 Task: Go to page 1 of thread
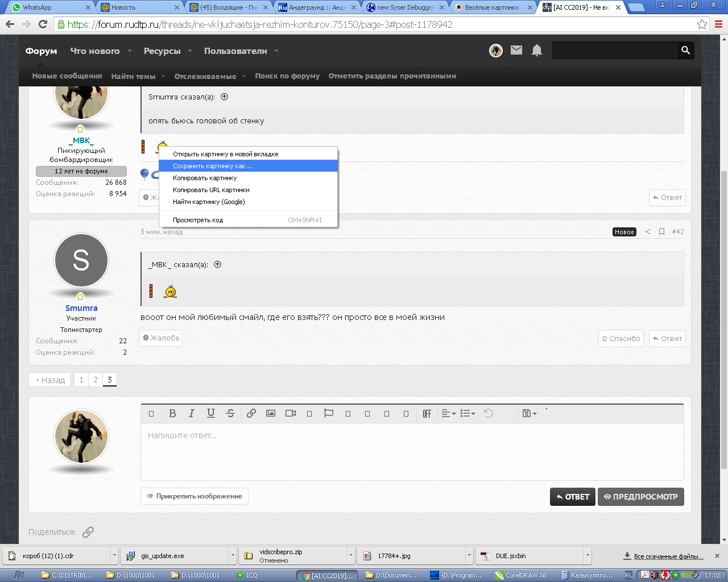(81, 380)
